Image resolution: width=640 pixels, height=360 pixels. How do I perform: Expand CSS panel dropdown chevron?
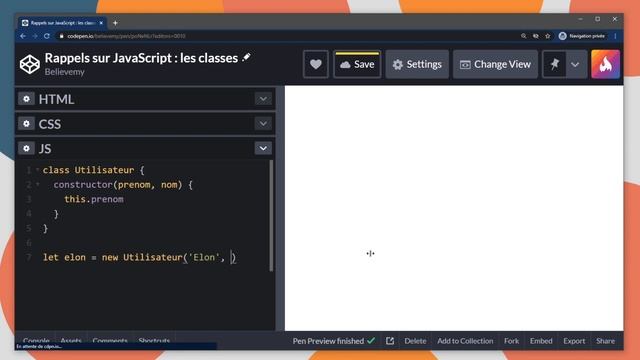pyautogui.click(x=263, y=123)
